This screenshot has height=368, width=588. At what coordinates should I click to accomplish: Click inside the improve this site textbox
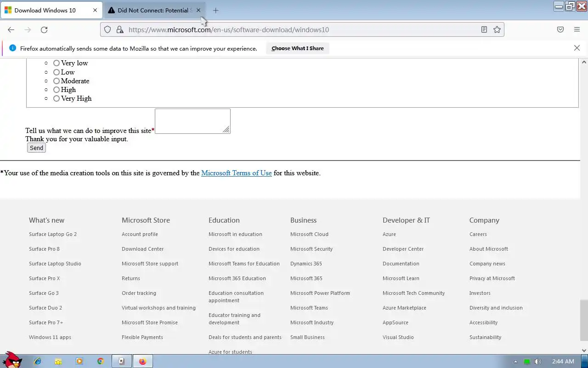(x=192, y=121)
